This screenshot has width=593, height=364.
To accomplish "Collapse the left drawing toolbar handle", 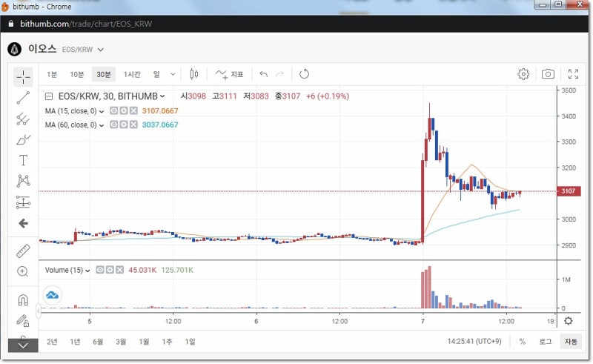I will (39, 311).
